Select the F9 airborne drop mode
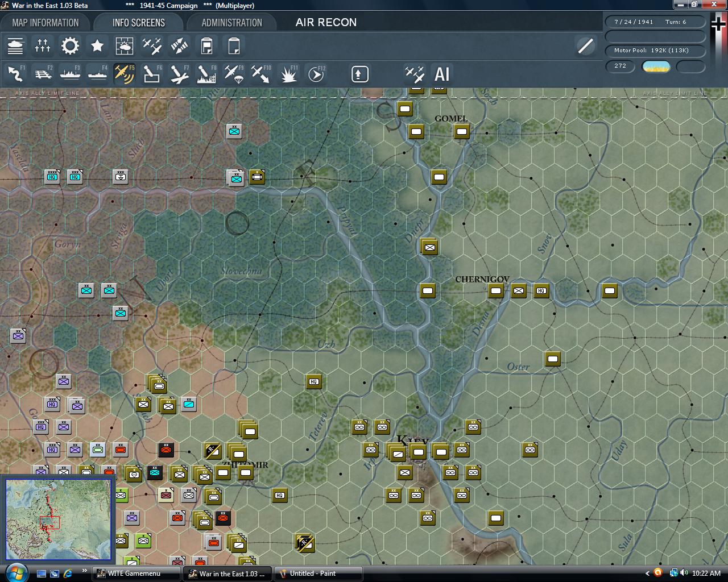The image size is (728, 582). click(x=233, y=74)
